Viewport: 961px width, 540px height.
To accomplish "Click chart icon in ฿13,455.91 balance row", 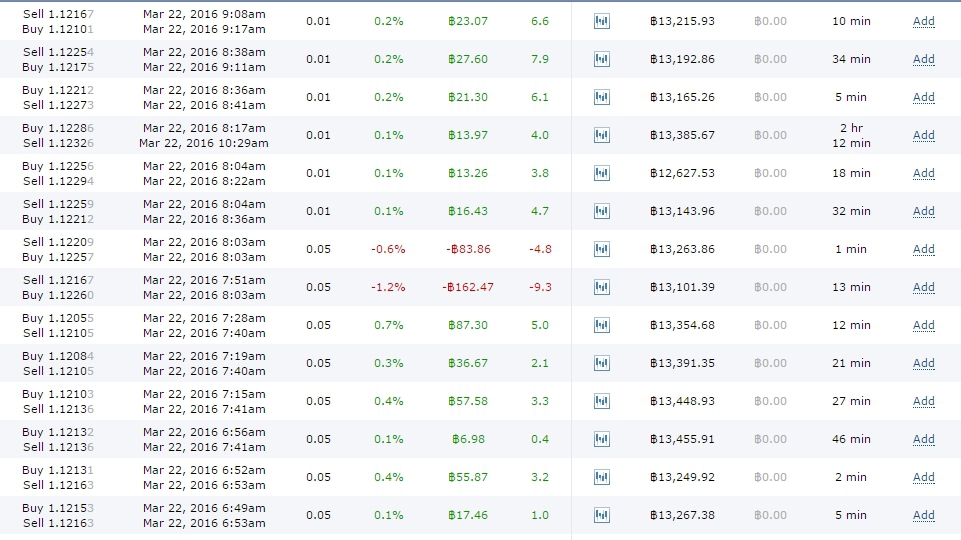I will tap(601, 439).
